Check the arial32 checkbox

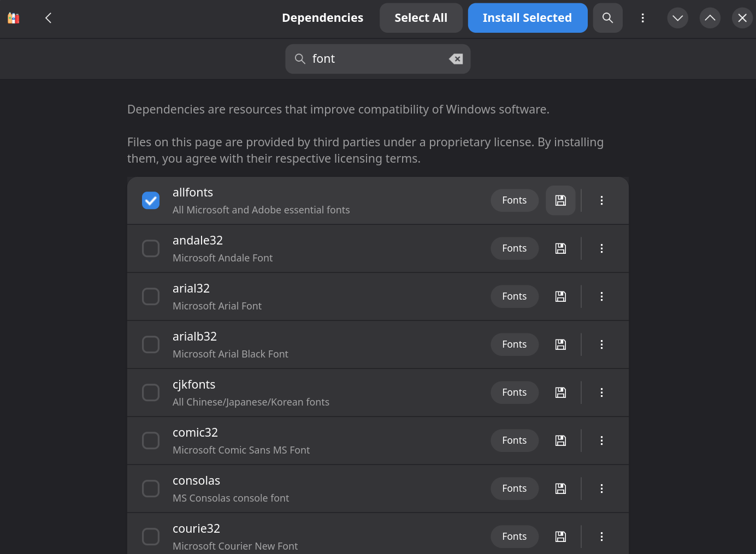click(x=151, y=296)
